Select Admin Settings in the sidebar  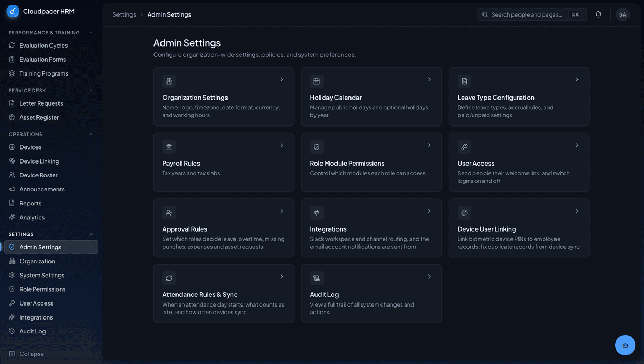51,247
